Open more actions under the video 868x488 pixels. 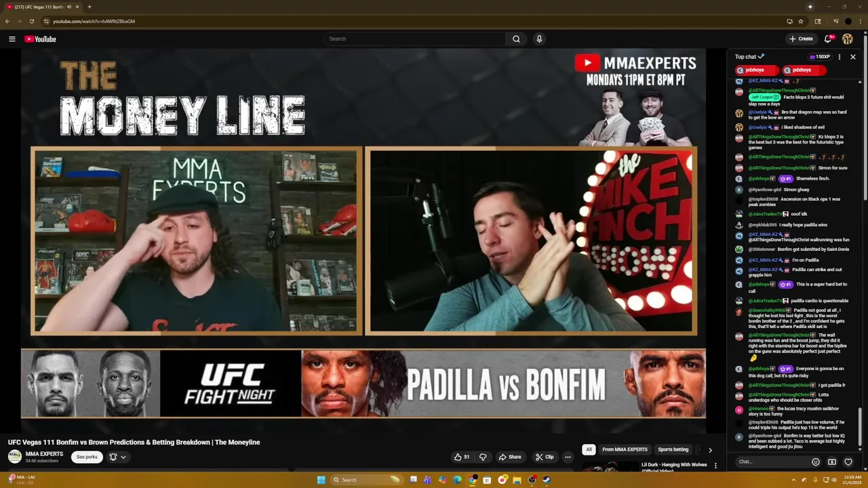coord(568,457)
